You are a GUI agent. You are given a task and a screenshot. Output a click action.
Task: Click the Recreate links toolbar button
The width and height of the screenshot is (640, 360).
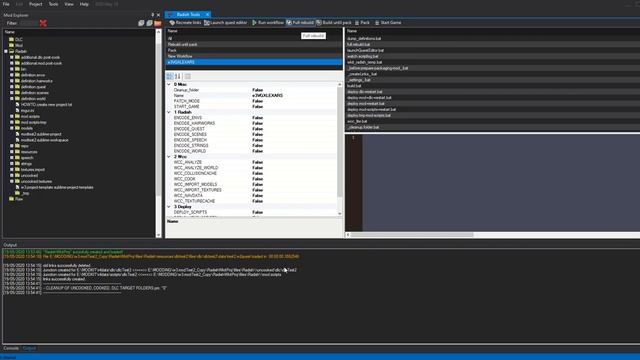(x=185, y=23)
